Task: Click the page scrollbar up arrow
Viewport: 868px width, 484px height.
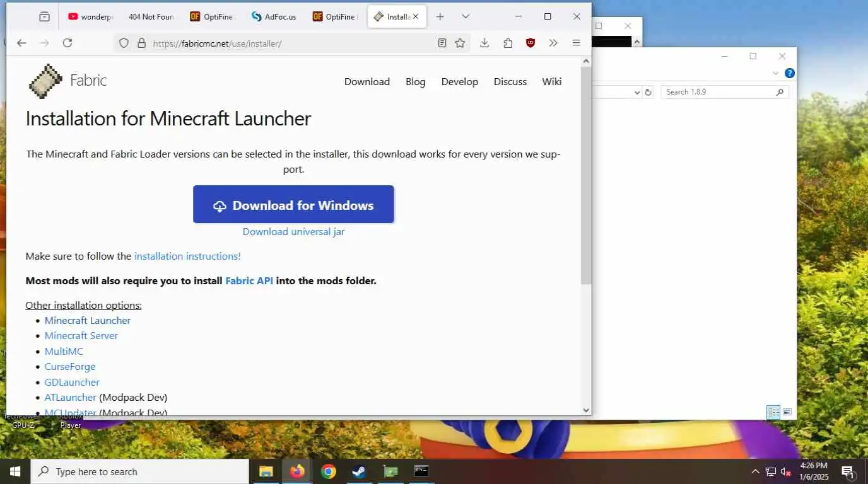Action: [586, 61]
